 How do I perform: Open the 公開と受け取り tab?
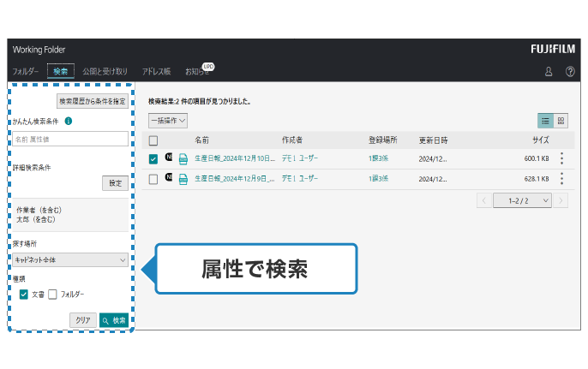tap(105, 71)
